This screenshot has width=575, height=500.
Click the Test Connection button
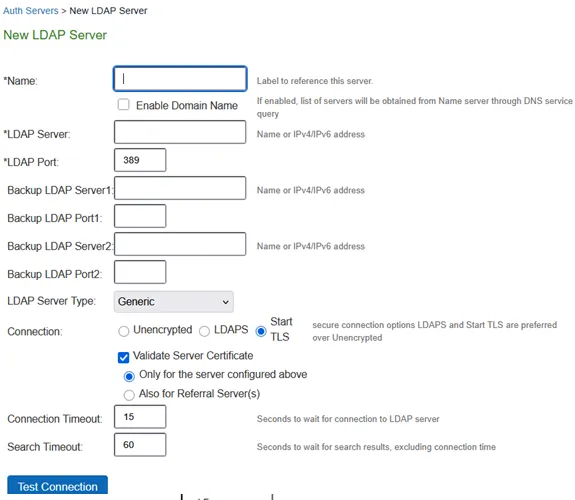(x=58, y=485)
